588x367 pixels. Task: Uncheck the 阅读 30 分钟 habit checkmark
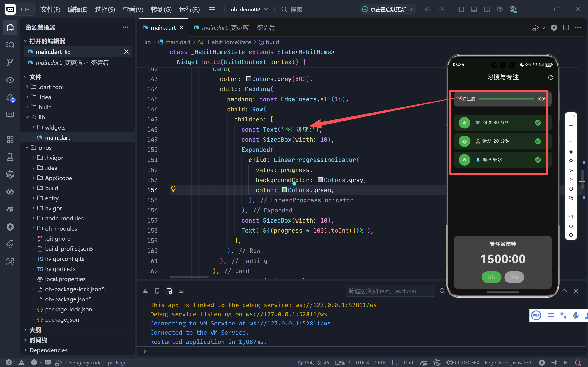(x=538, y=123)
